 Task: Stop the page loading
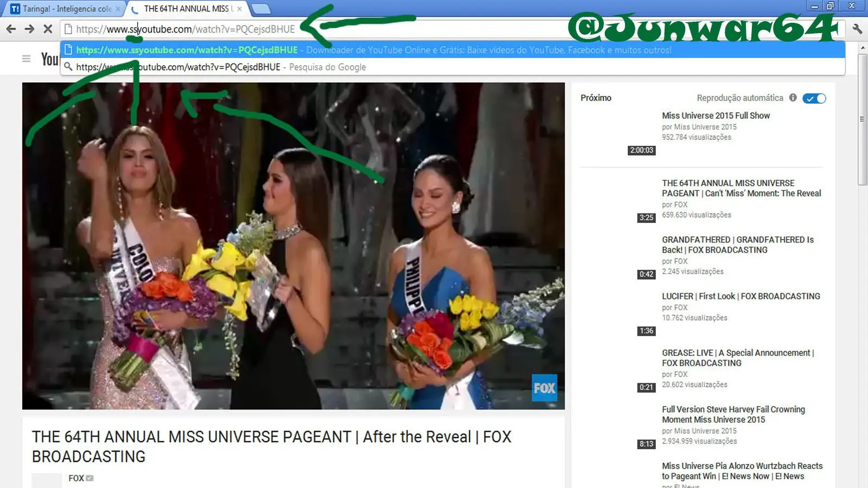point(48,29)
